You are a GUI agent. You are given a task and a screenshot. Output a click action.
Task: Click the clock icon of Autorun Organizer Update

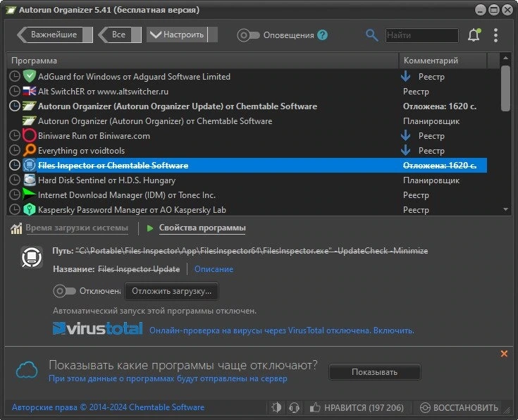[x=14, y=106]
